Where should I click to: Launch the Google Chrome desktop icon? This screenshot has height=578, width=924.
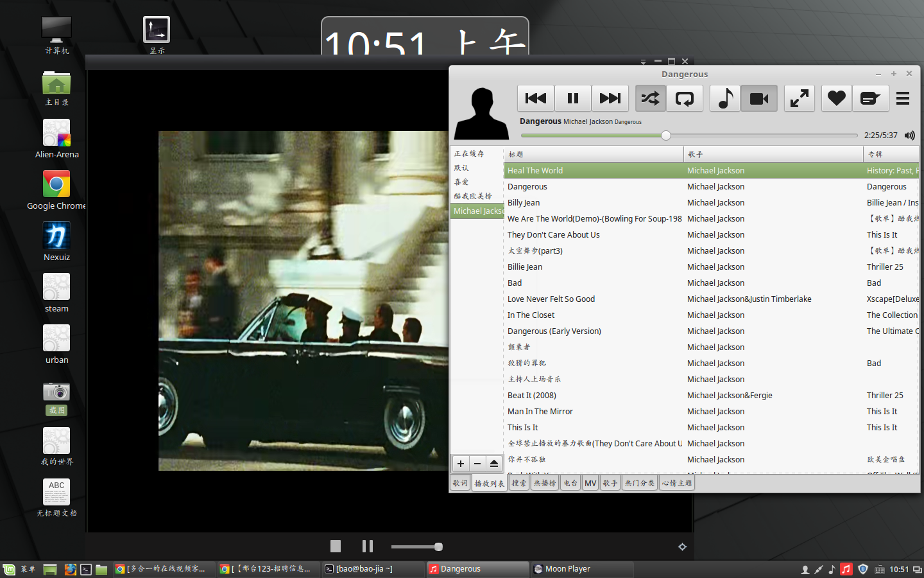(56, 190)
